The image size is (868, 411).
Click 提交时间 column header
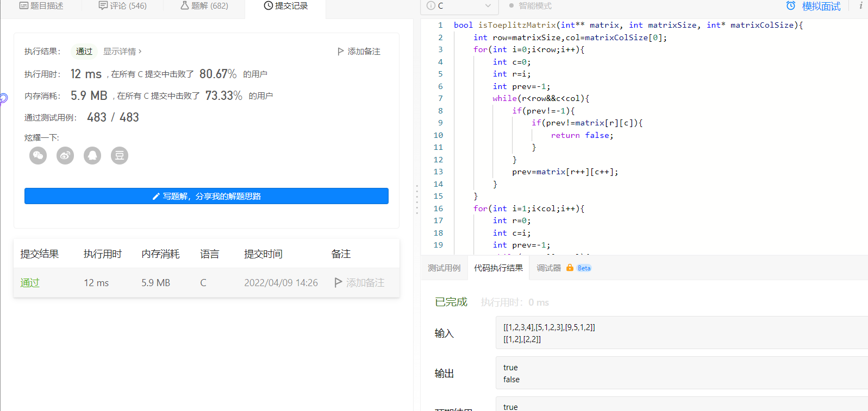point(263,254)
